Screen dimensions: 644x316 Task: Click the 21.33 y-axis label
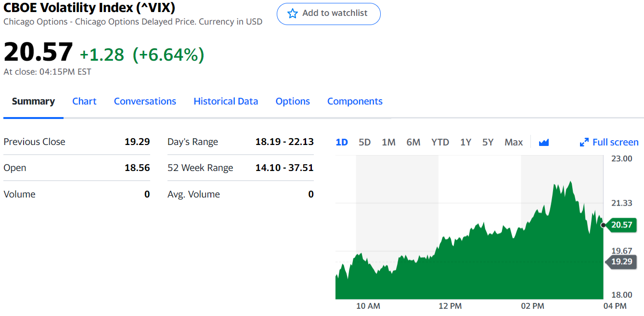[622, 203]
